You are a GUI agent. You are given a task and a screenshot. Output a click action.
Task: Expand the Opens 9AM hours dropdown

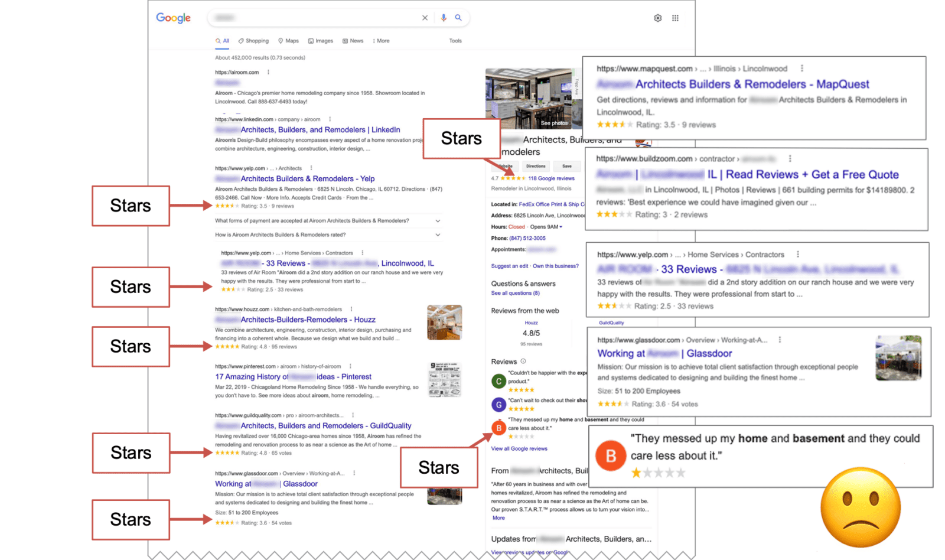(x=546, y=227)
